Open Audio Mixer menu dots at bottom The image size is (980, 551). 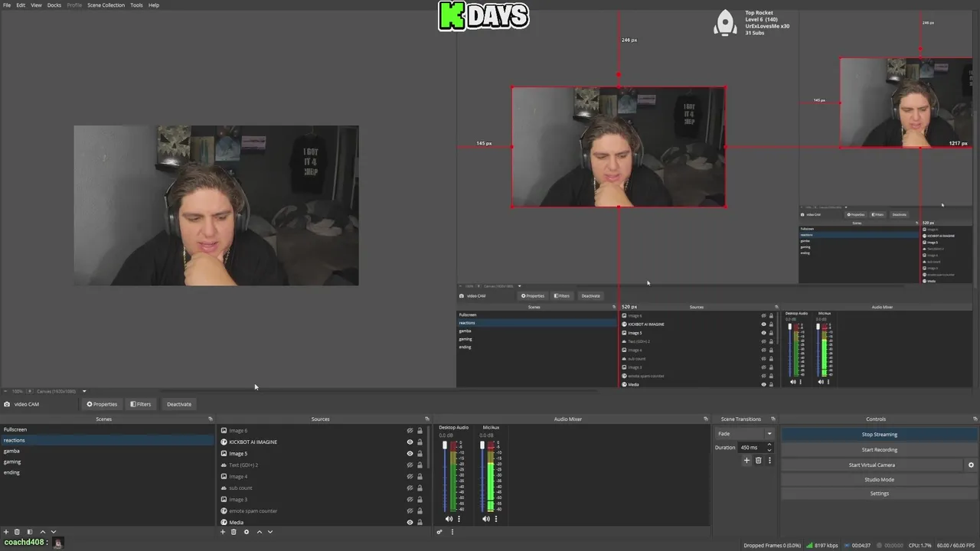pyautogui.click(x=452, y=532)
